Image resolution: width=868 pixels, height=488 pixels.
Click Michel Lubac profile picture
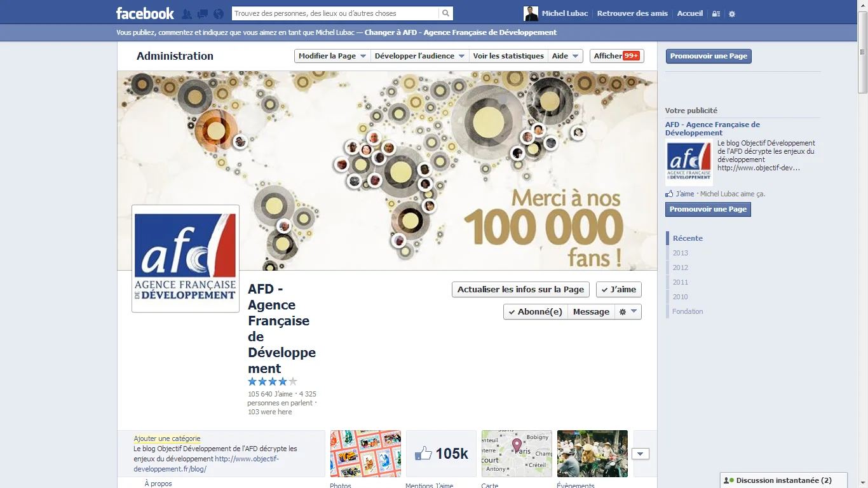(x=531, y=13)
